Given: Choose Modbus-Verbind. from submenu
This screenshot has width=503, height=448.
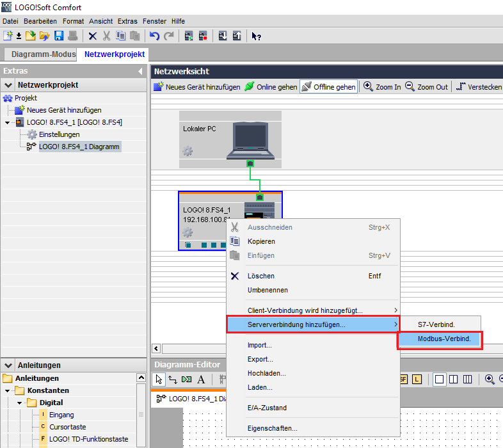Looking at the screenshot, I should coord(440,339).
